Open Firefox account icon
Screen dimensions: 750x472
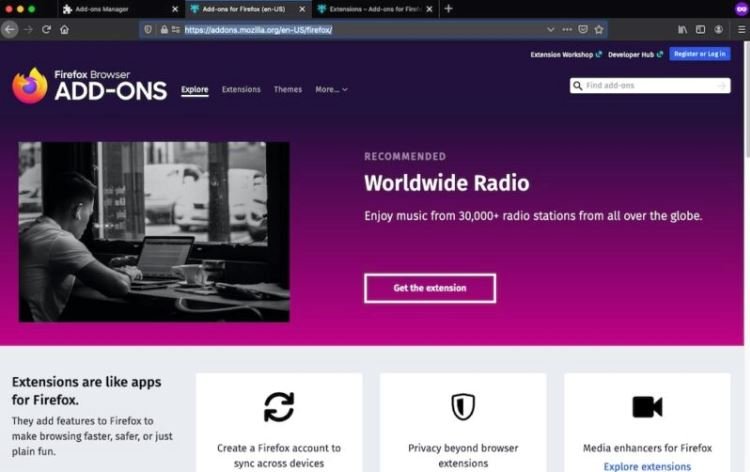pyautogui.click(x=718, y=30)
